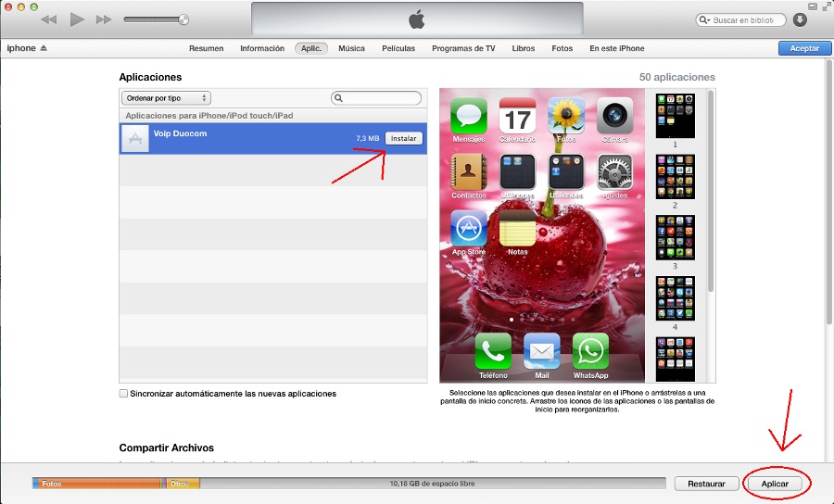
Task: Select home screen page 3 thumbnail
Action: pos(675,237)
